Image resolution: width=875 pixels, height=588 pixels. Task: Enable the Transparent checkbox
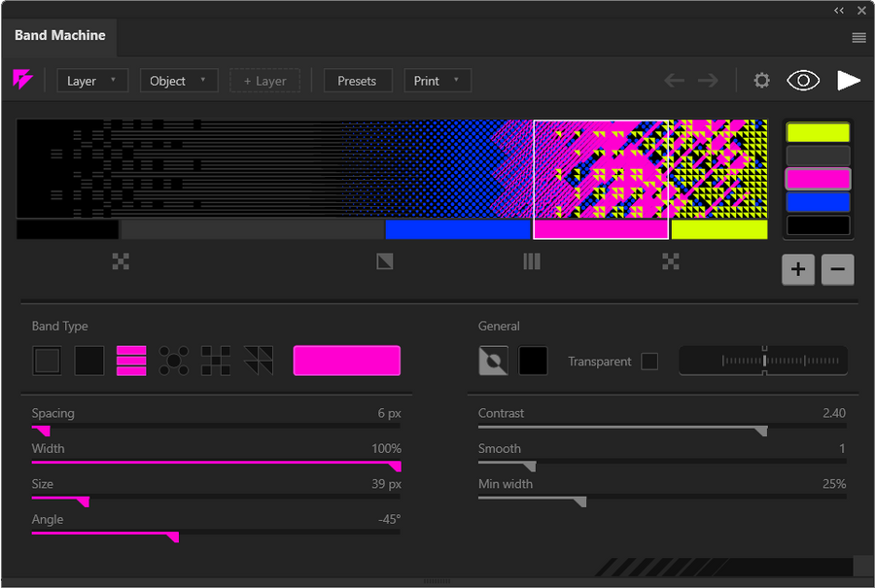point(649,362)
